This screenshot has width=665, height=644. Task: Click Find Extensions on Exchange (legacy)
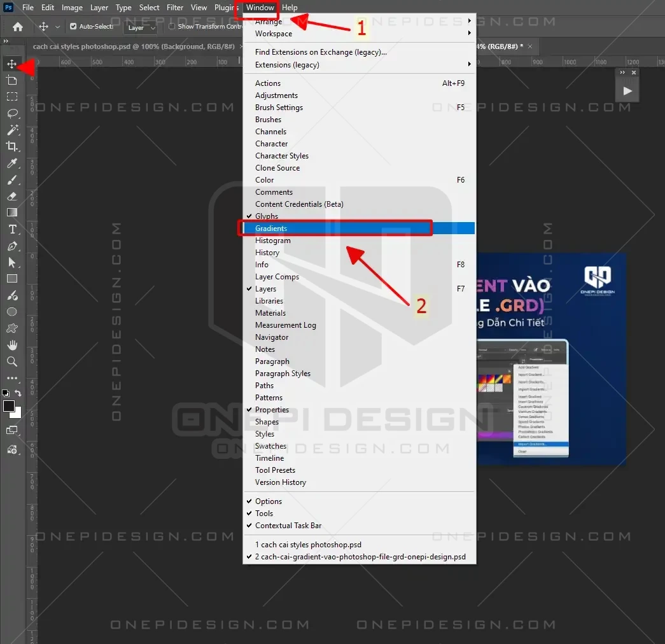[x=321, y=52]
